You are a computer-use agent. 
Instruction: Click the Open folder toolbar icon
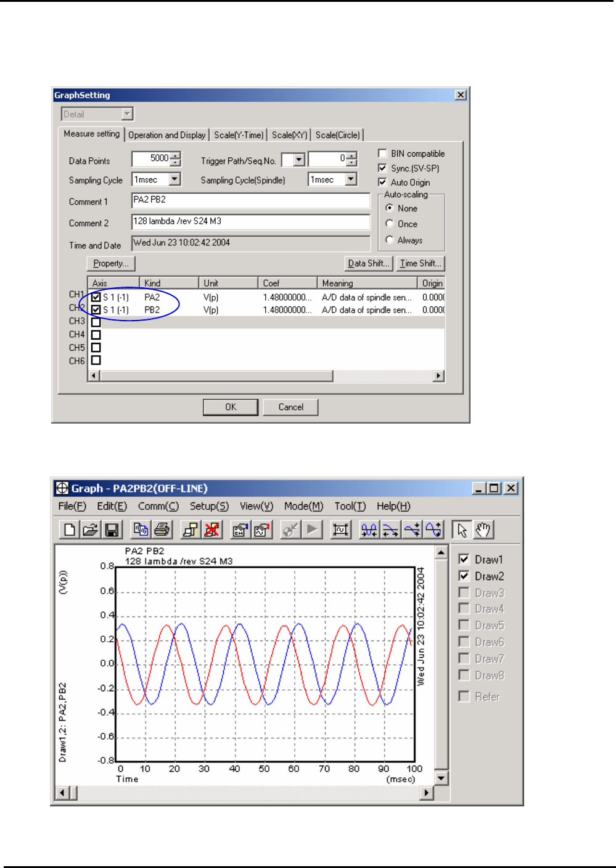click(x=91, y=530)
